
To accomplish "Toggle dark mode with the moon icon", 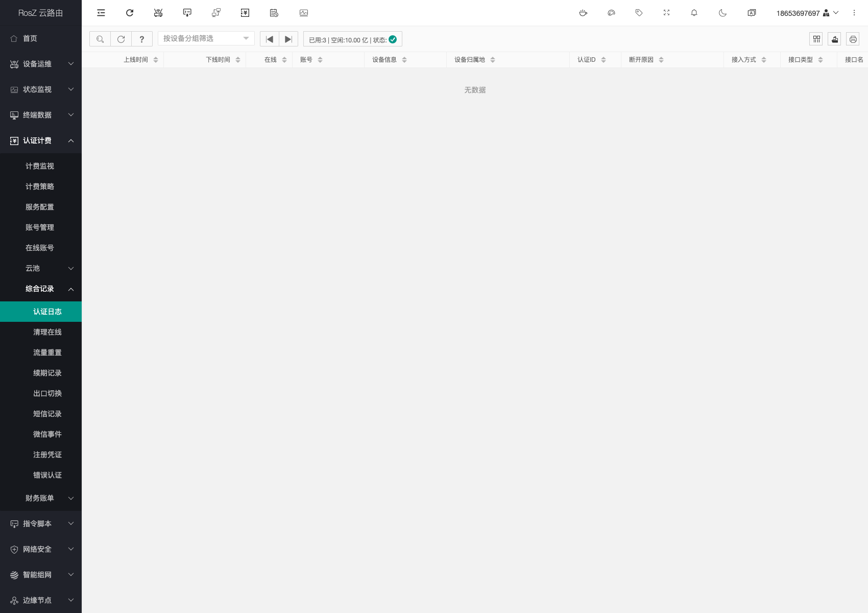I will tap(722, 13).
